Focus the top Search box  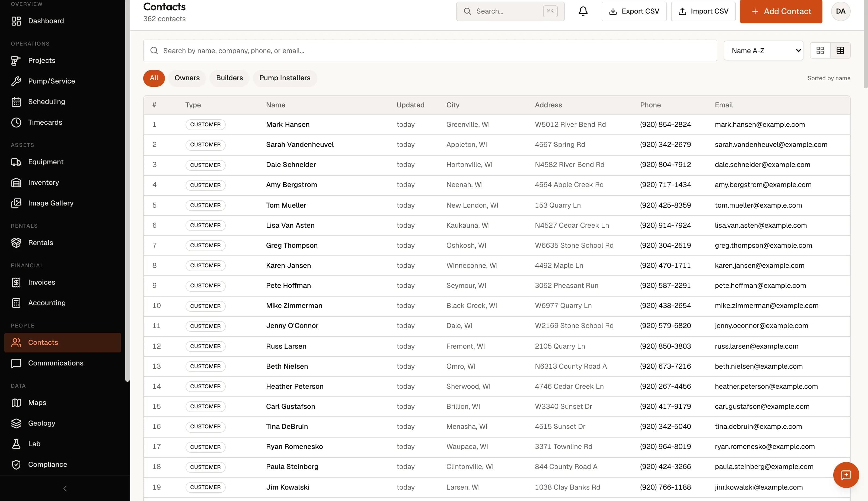click(x=510, y=11)
